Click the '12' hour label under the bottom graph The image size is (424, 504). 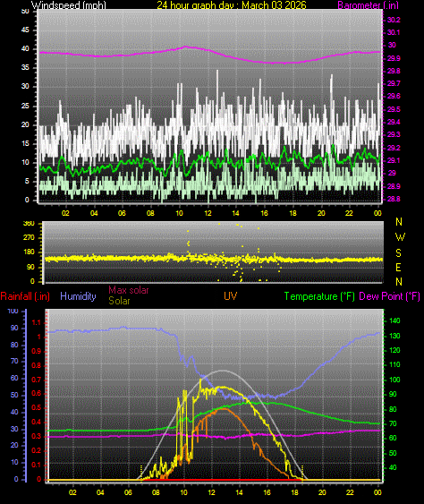(x=211, y=492)
